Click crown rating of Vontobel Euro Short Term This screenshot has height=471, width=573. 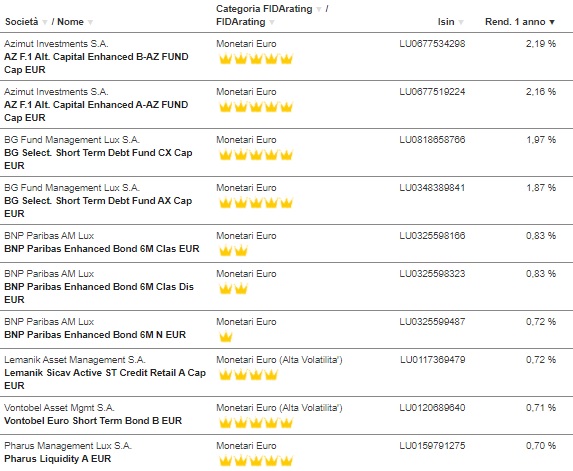(x=256, y=422)
